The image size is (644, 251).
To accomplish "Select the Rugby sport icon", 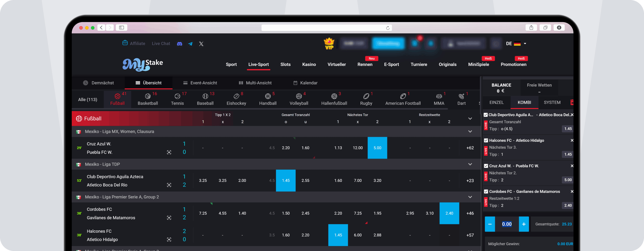I will 366,96.
